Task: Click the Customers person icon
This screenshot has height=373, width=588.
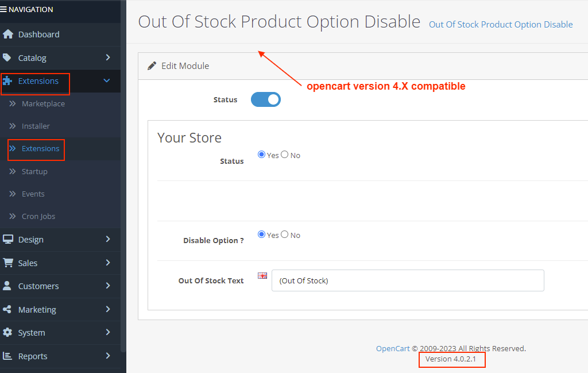Action: pos(7,286)
